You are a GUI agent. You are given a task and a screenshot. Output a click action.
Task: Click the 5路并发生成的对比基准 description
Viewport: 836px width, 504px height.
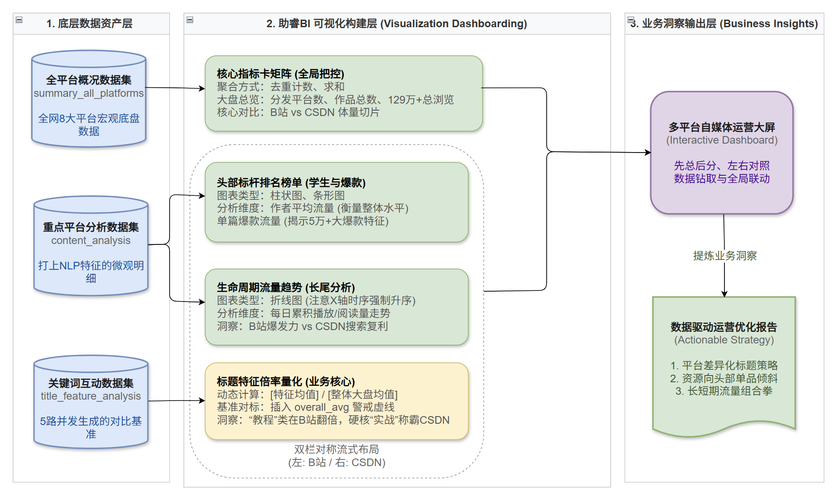pos(91,427)
